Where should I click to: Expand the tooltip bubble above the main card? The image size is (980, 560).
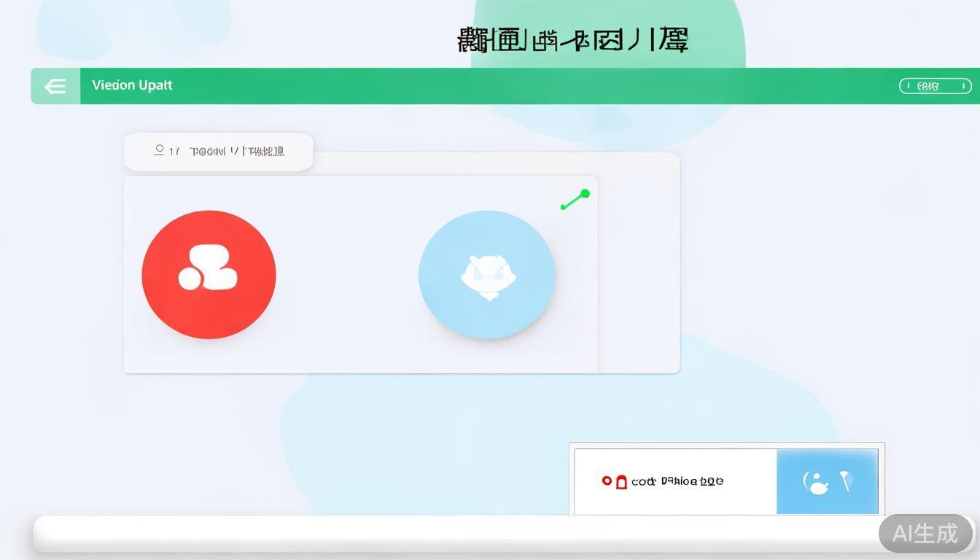[219, 151]
